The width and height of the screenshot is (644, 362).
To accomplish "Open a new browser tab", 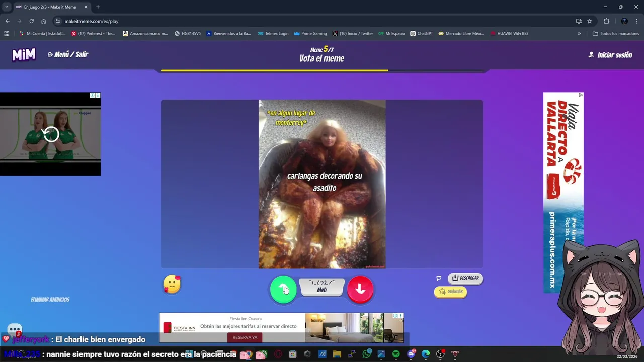I will (98, 7).
